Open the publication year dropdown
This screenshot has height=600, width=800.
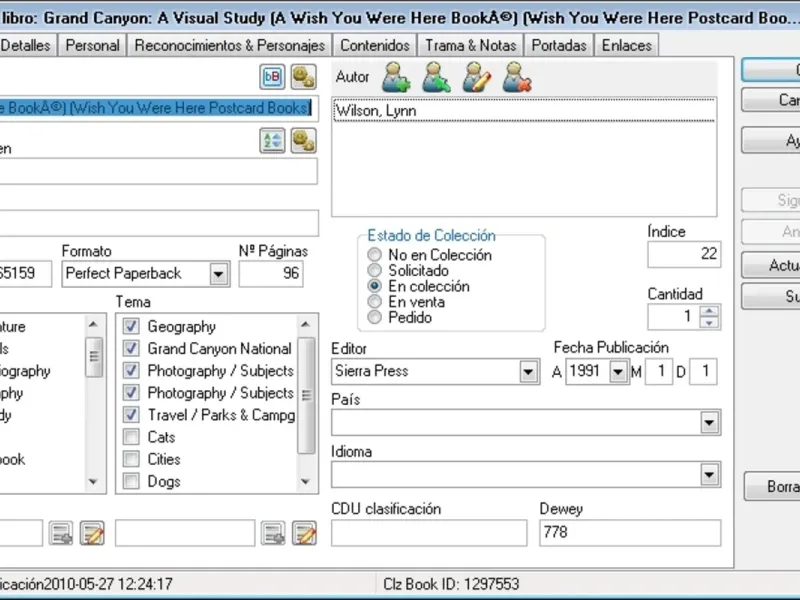[x=618, y=371]
